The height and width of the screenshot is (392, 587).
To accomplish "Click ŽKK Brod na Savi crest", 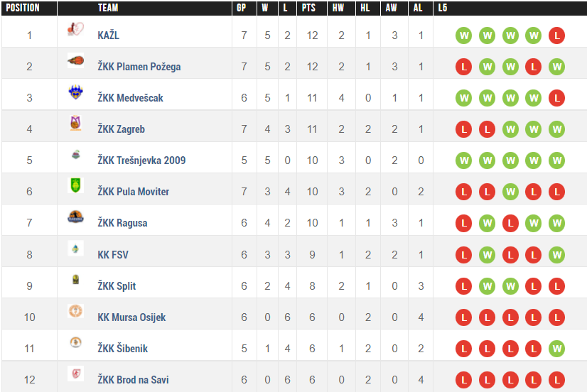I will click(75, 374).
